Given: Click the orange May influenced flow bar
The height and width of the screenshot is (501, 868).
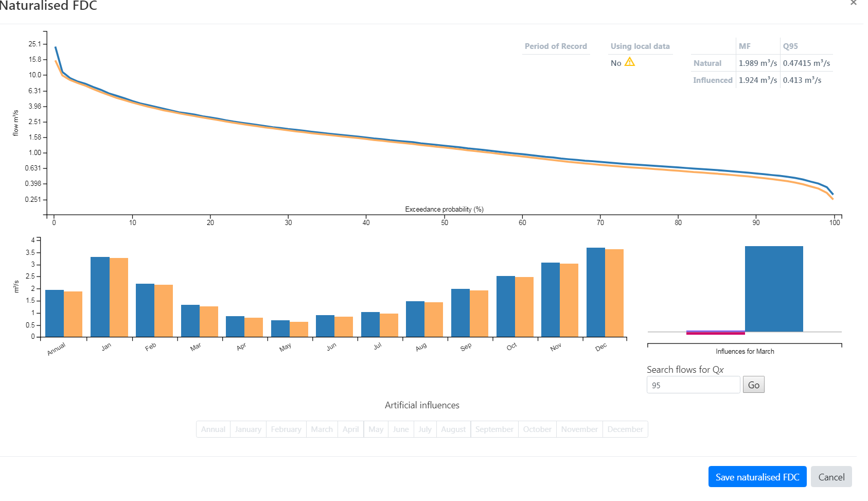Looking at the screenshot, I should pos(299,330).
